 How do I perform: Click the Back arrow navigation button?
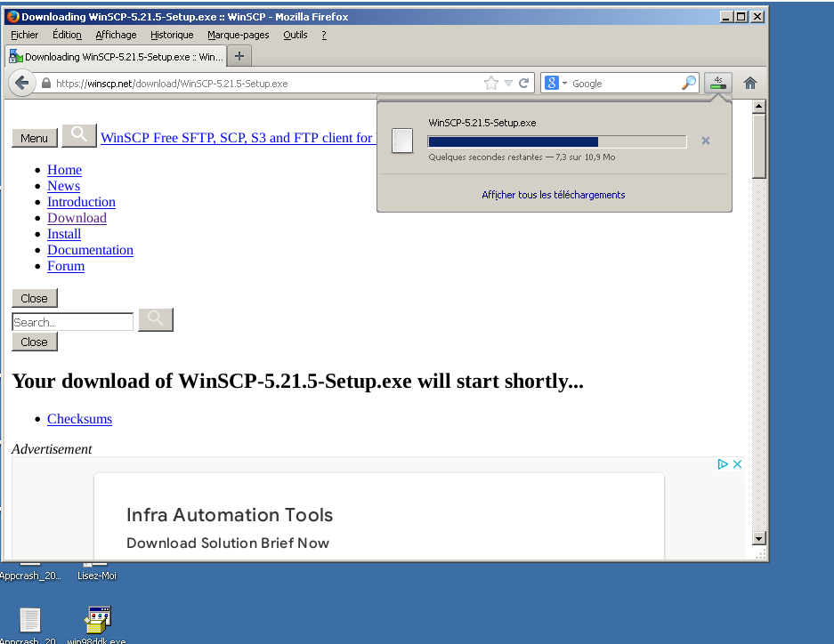click(x=21, y=83)
